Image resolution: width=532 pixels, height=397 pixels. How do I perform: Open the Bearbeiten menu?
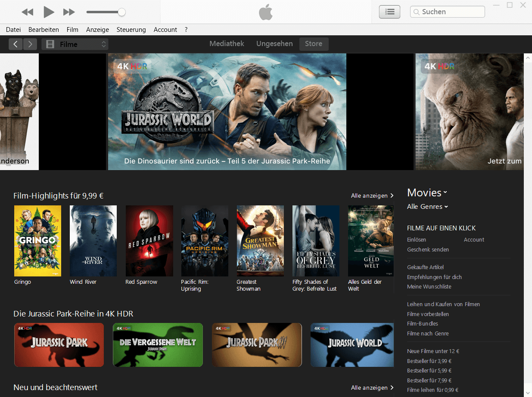pos(44,30)
